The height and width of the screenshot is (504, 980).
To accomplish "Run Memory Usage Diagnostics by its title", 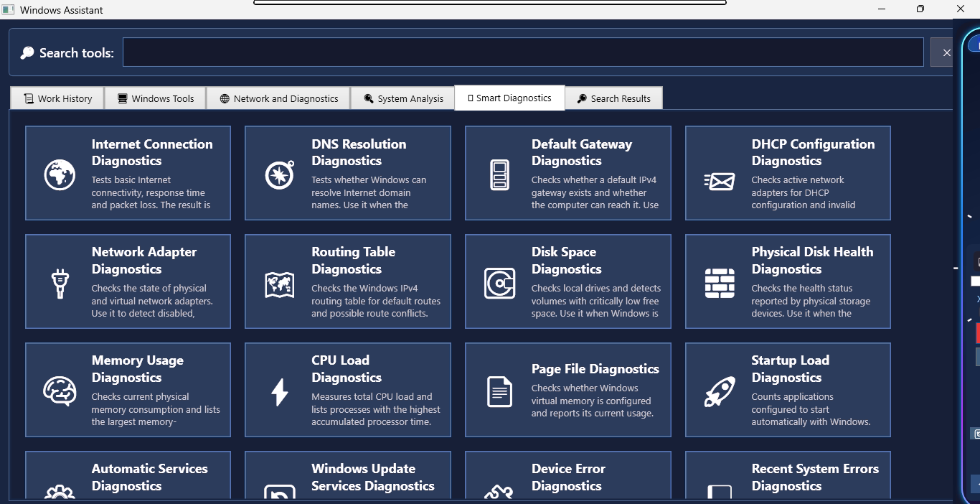I will pos(138,369).
